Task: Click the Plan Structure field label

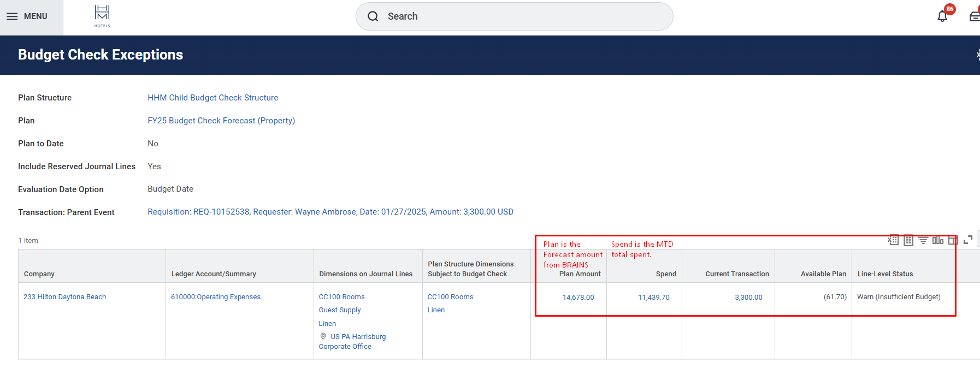Action: point(45,98)
